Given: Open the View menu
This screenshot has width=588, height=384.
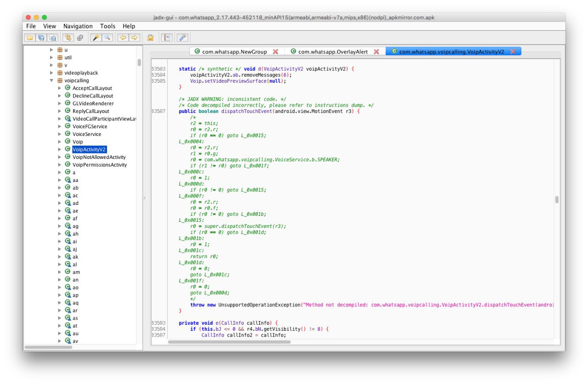Looking at the screenshot, I should [50, 26].
